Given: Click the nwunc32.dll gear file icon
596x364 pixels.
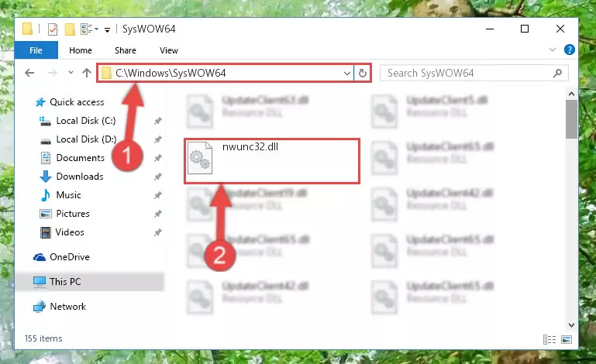Looking at the screenshot, I should tap(200, 158).
